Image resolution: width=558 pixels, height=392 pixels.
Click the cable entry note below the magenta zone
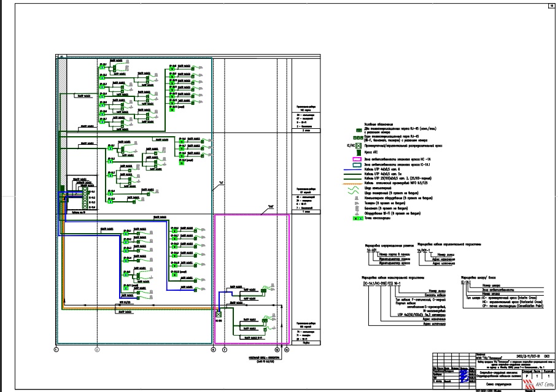[x=264, y=360]
